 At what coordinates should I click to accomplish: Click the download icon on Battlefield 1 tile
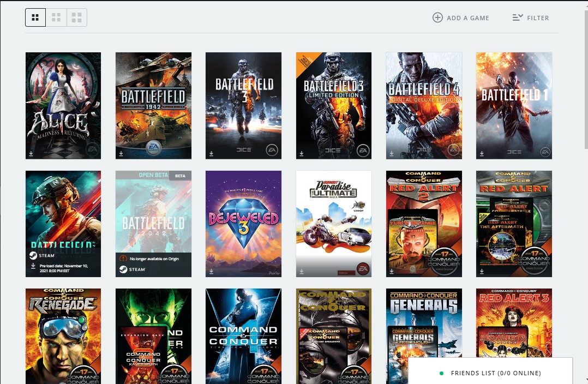(482, 153)
